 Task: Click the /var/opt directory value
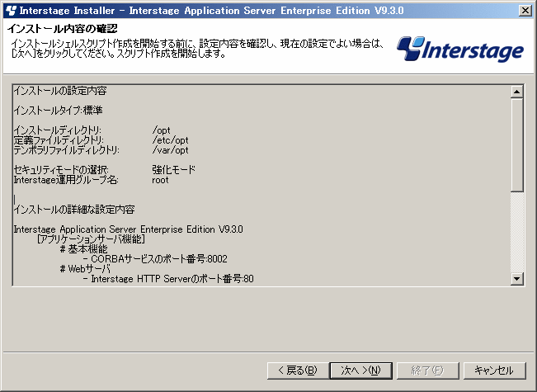click(x=170, y=150)
